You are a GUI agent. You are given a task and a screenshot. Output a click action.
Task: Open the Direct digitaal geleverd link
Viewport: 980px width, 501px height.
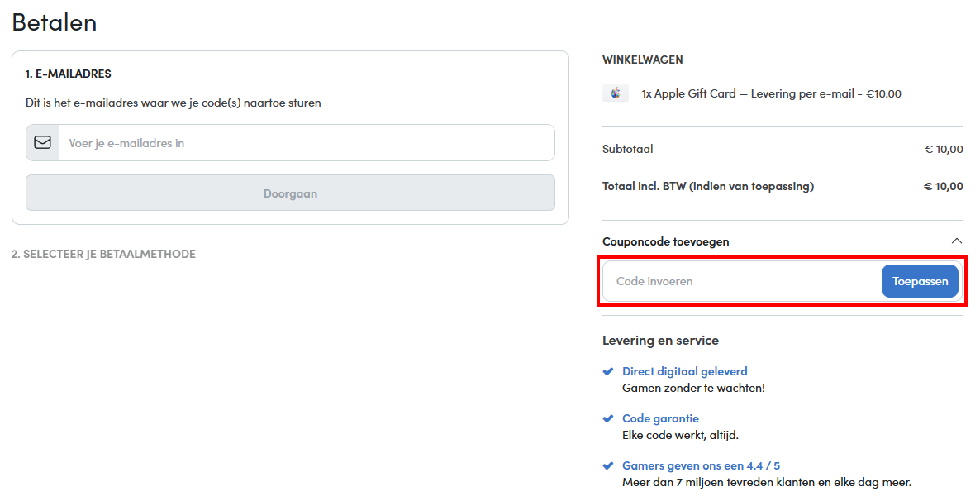684,372
